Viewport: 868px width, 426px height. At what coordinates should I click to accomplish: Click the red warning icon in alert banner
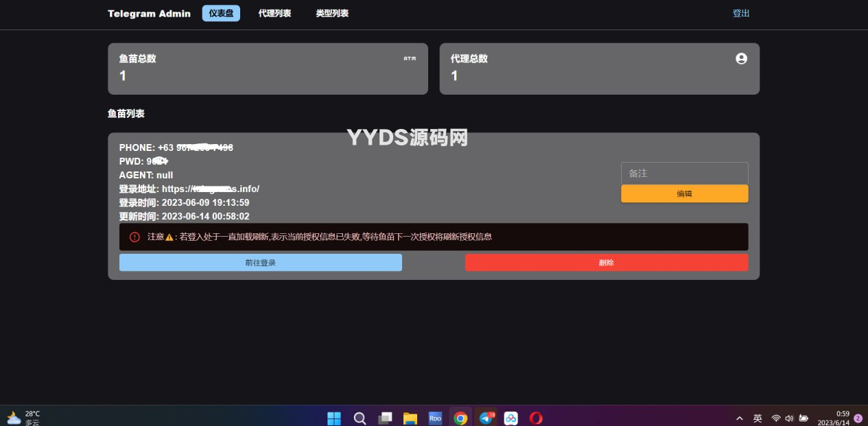point(134,237)
